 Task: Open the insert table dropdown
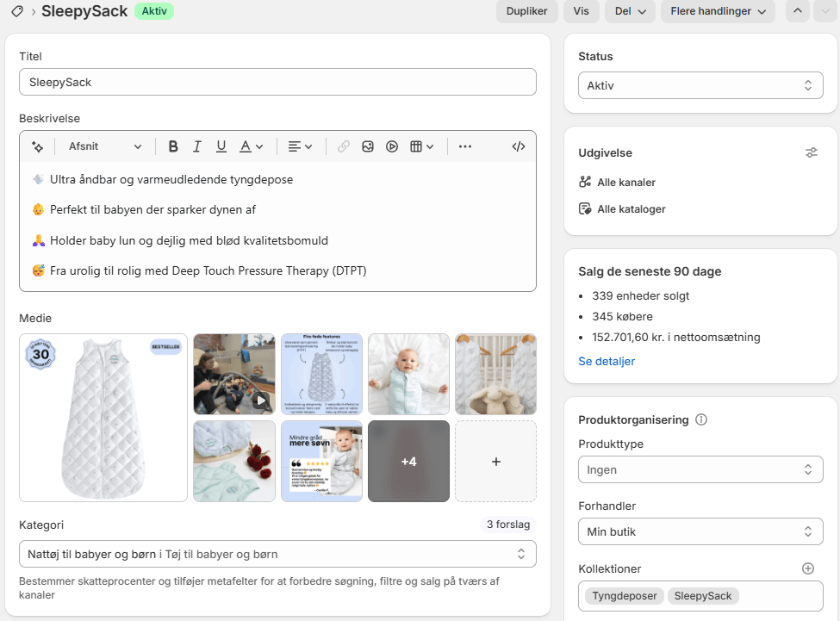[421, 146]
